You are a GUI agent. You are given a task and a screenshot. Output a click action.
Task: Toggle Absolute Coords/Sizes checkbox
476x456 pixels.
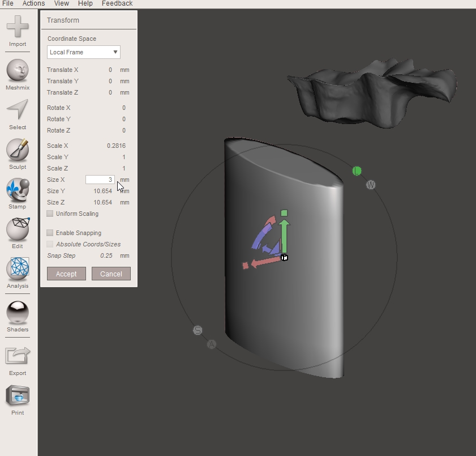point(50,244)
